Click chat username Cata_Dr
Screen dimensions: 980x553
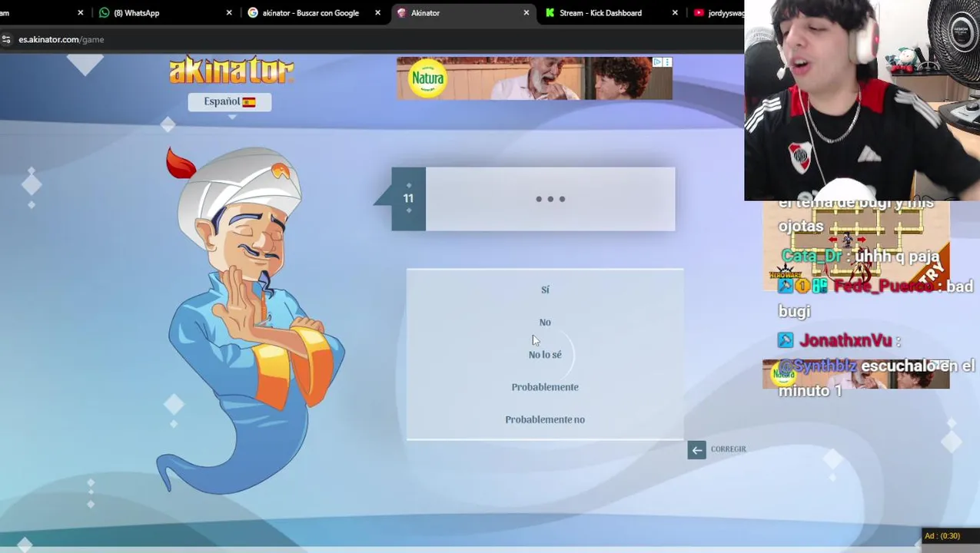(812, 257)
